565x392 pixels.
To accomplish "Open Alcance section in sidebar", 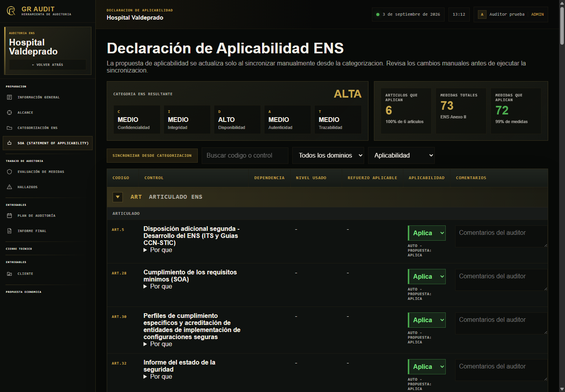I will (47, 113).
